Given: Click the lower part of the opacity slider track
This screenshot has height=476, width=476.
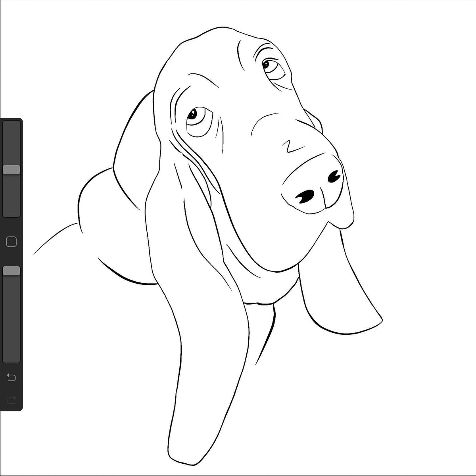Looking at the screenshot, I should click(12, 337).
